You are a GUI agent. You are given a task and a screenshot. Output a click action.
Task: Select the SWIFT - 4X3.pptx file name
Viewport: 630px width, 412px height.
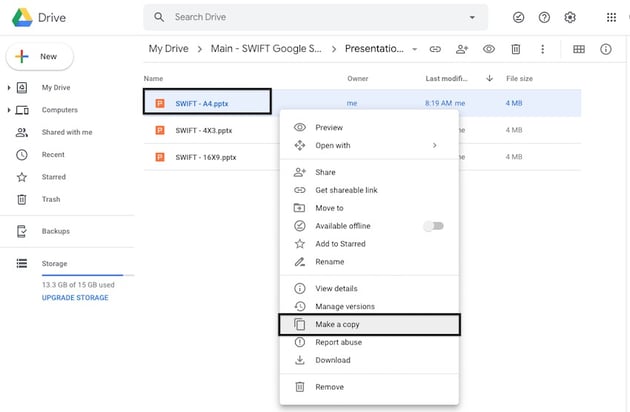click(204, 130)
